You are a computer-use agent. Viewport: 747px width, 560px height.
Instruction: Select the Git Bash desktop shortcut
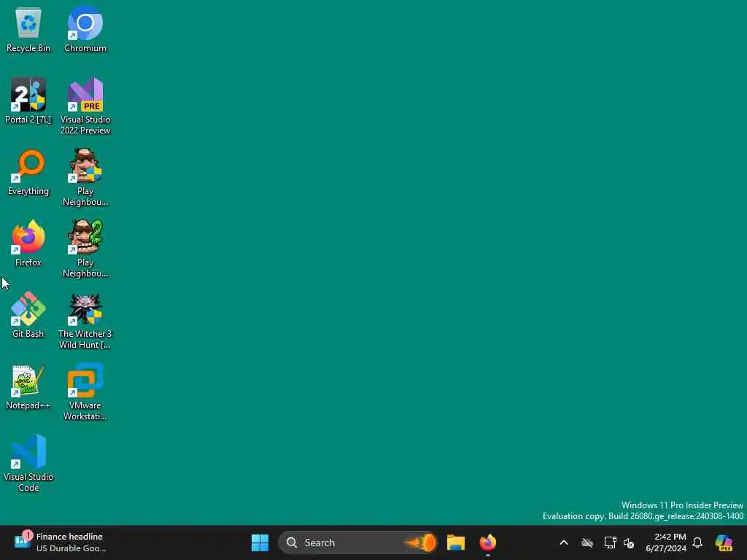[x=28, y=315]
